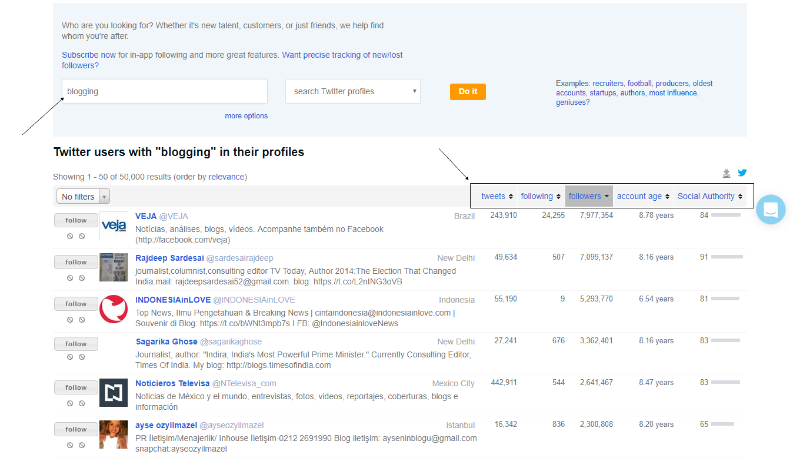This screenshot has width=800, height=461.
Task: Click right circle-slash icon in Rajdeep Sardesai row
Action: (82, 278)
